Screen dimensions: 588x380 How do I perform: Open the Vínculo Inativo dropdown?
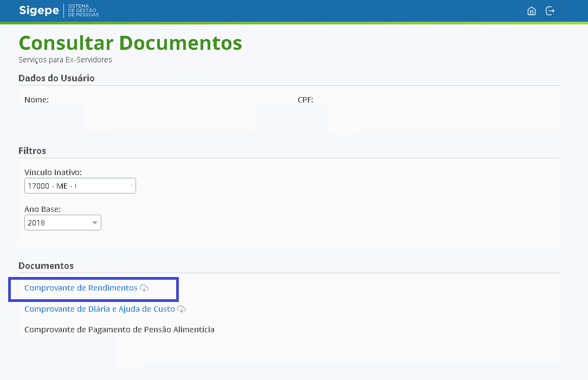point(80,186)
